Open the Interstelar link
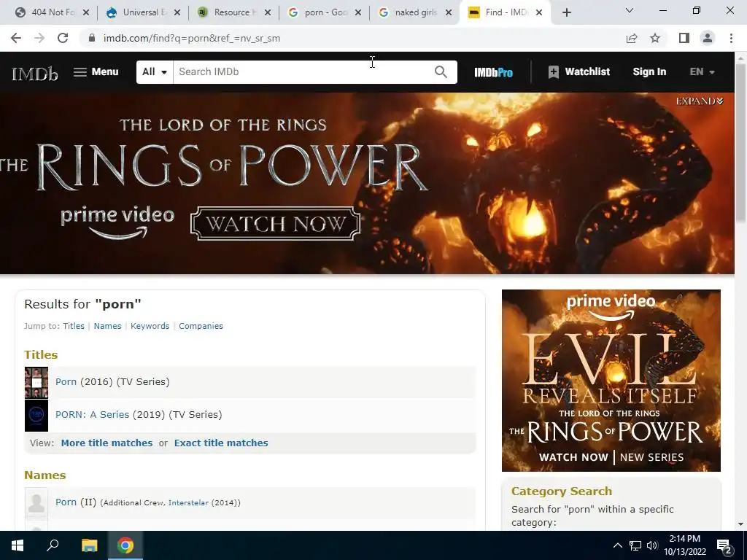Viewport: 747px width, 560px height. click(188, 503)
